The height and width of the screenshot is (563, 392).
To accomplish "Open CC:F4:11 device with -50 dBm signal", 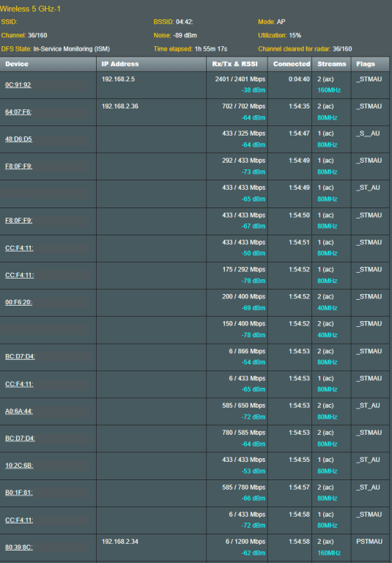I will (x=19, y=248).
